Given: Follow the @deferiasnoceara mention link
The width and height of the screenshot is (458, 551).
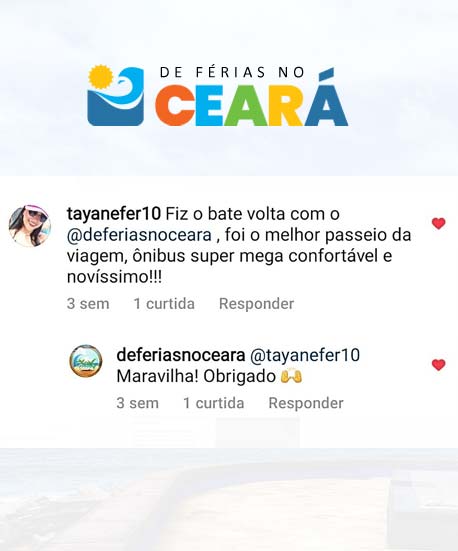Looking at the screenshot, I should 139,235.
